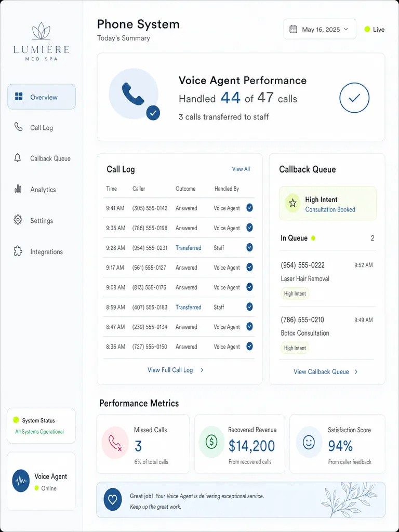Screen dimensions: 399x532
Task: Click the Time column header
Action: 111,189
